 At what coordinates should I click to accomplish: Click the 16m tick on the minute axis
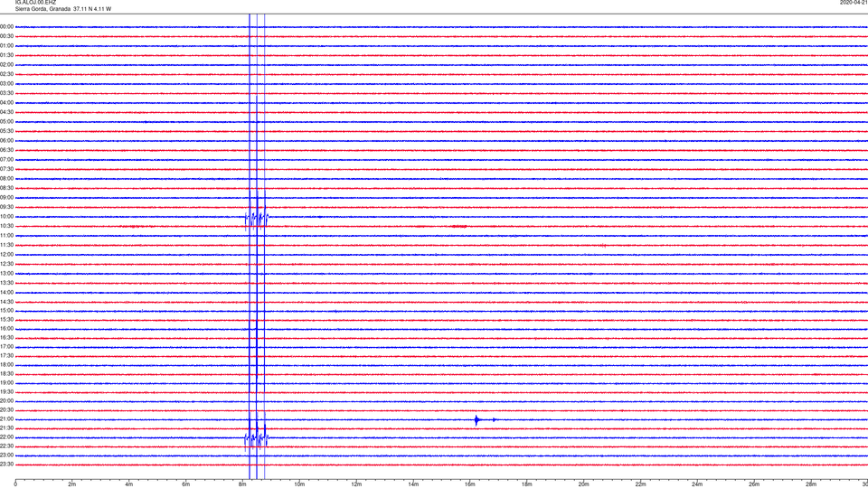pos(470,484)
